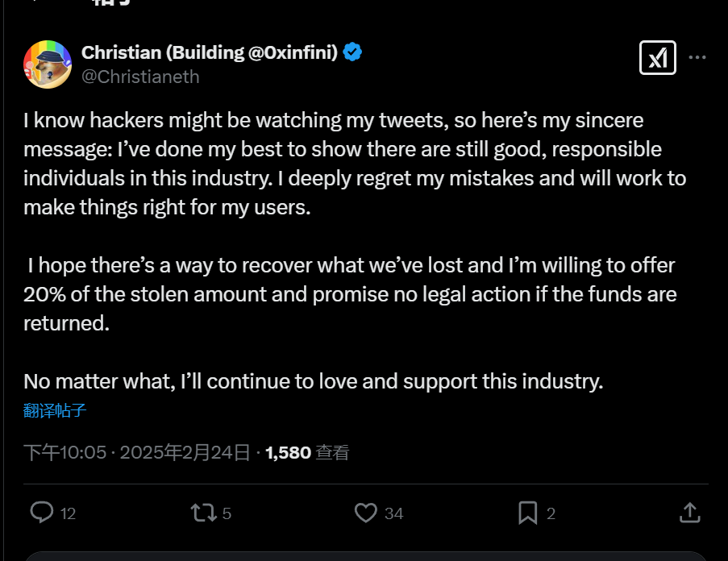Click the reply speech bubble icon
The height and width of the screenshot is (561, 728).
[42, 513]
